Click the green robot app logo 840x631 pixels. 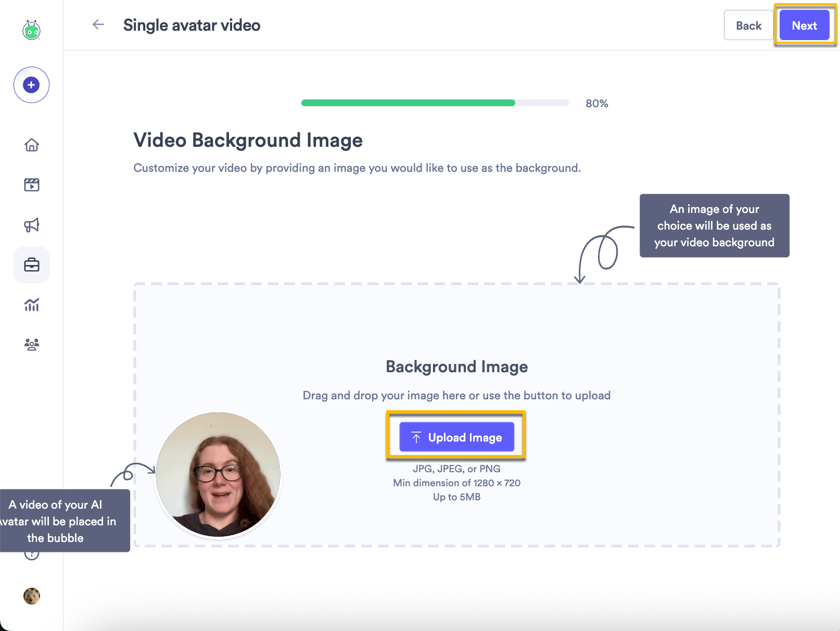tap(31, 30)
